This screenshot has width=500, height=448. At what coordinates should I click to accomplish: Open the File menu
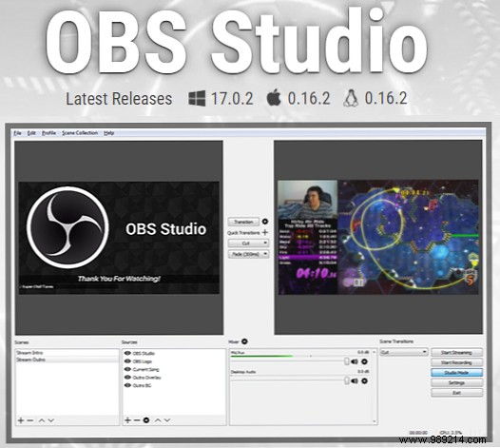pos(17,133)
